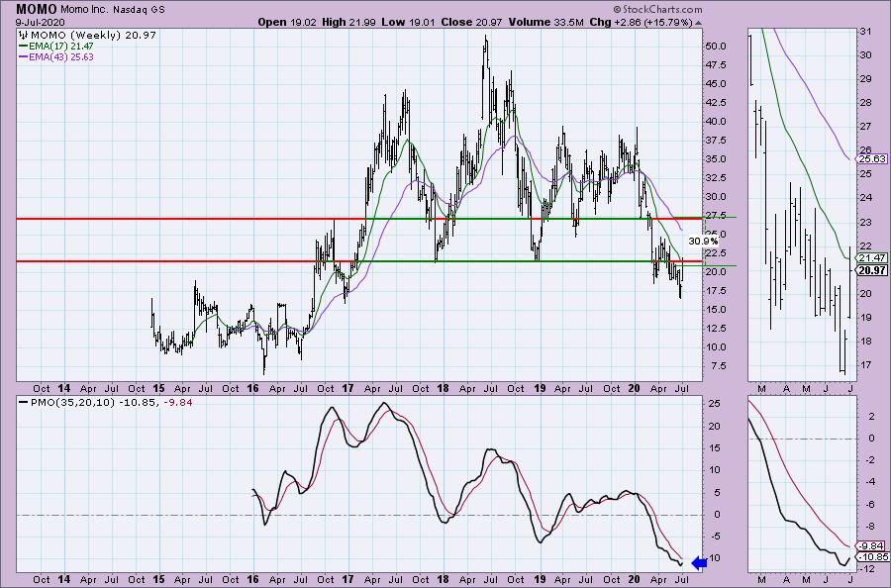Click the MOMO ticker symbol title
The width and height of the screenshot is (891, 588).
(37, 9)
